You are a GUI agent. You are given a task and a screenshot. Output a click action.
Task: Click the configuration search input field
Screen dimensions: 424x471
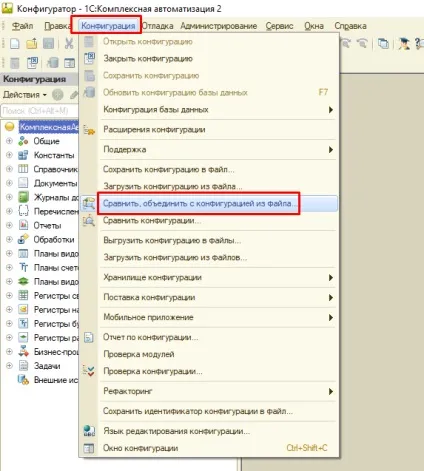coord(39,111)
